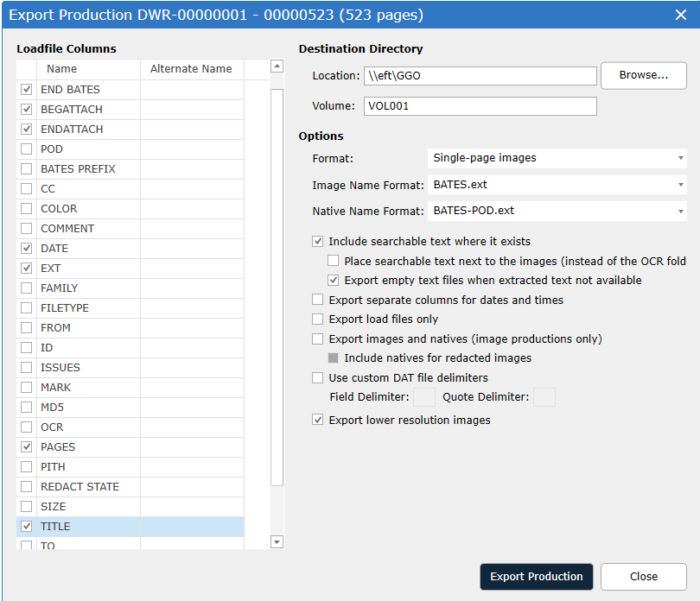Enable the POD loadfile column
Screen dimensions: 700x601
26,149
